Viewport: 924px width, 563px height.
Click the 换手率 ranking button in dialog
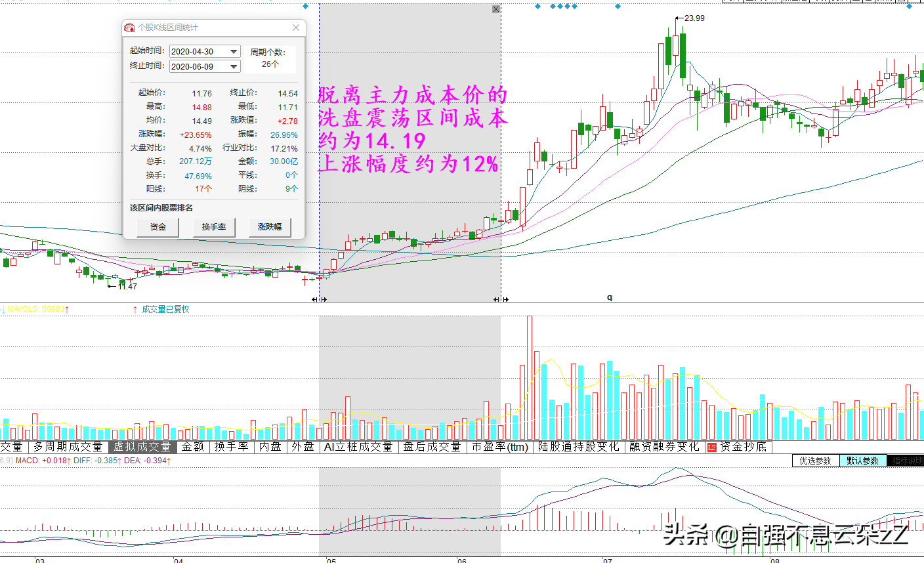click(x=214, y=227)
